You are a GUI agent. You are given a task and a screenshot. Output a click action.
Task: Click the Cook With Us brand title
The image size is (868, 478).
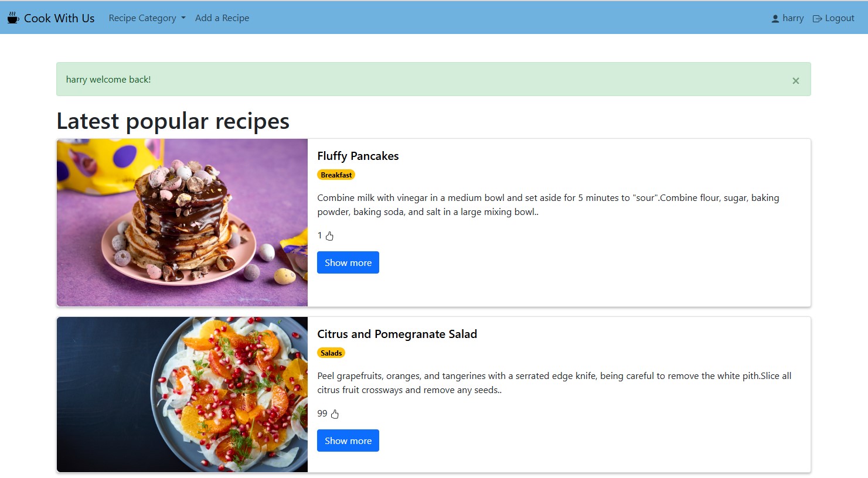tap(59, 18)
